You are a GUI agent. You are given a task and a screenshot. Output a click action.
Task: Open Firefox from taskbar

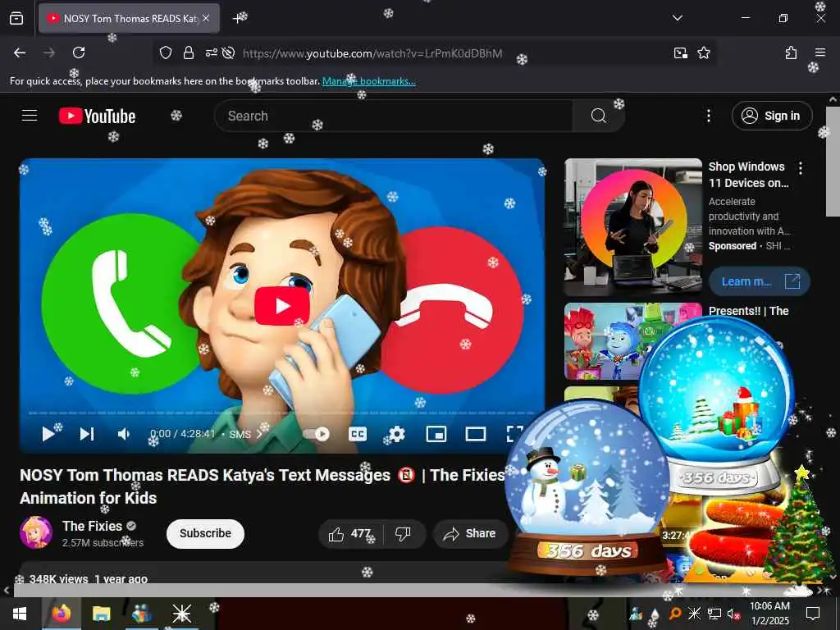pos(62,614)
